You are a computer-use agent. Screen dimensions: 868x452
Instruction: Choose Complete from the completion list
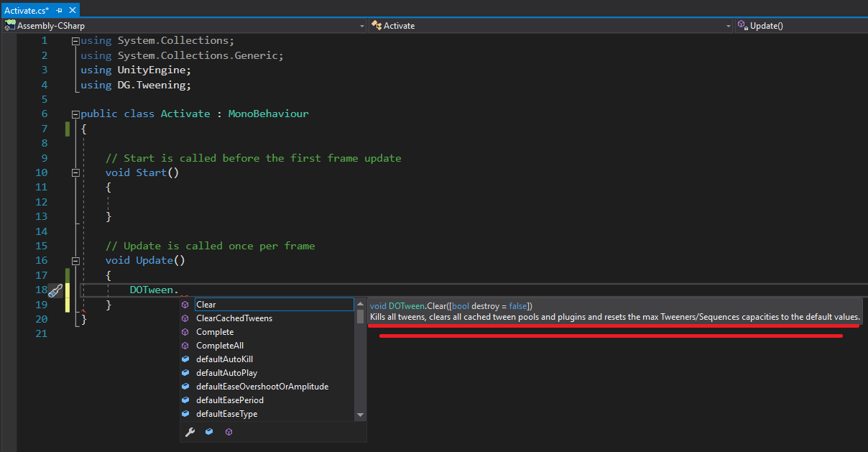pos(216,331)
